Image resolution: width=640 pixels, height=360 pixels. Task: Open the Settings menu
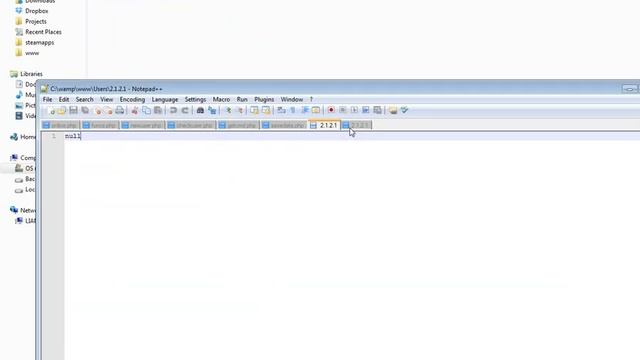[x=195, y=100]
